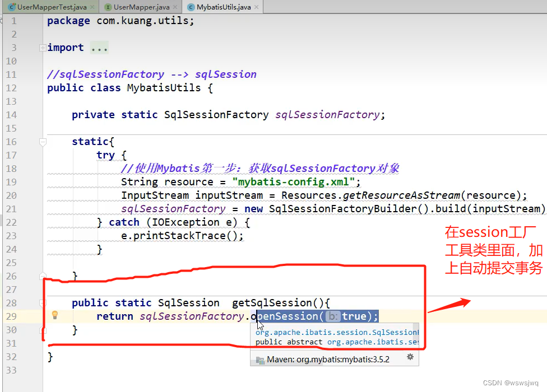Click the italic 'sqlSessionFactory' field on line 14
Viewport: 547px width, 392px height.
(327, 115)
